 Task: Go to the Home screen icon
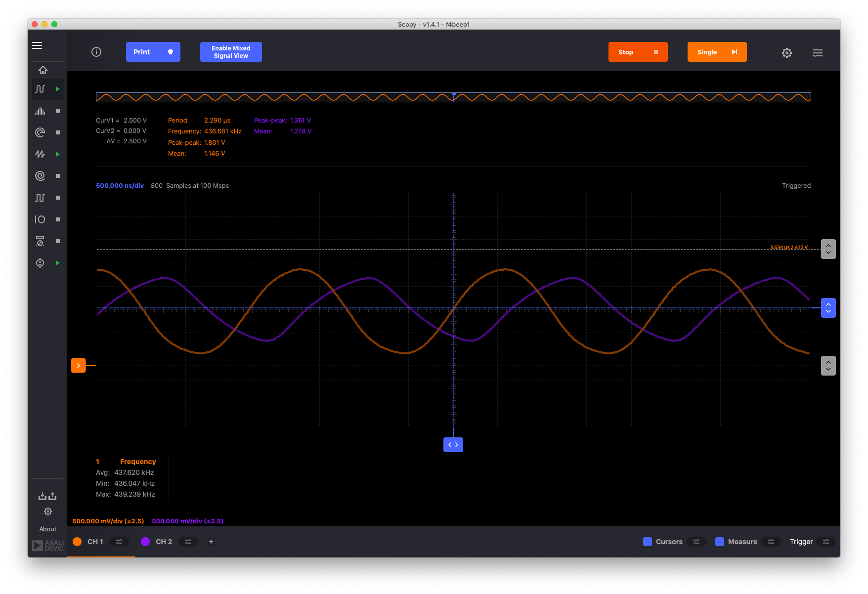(43, 70)
